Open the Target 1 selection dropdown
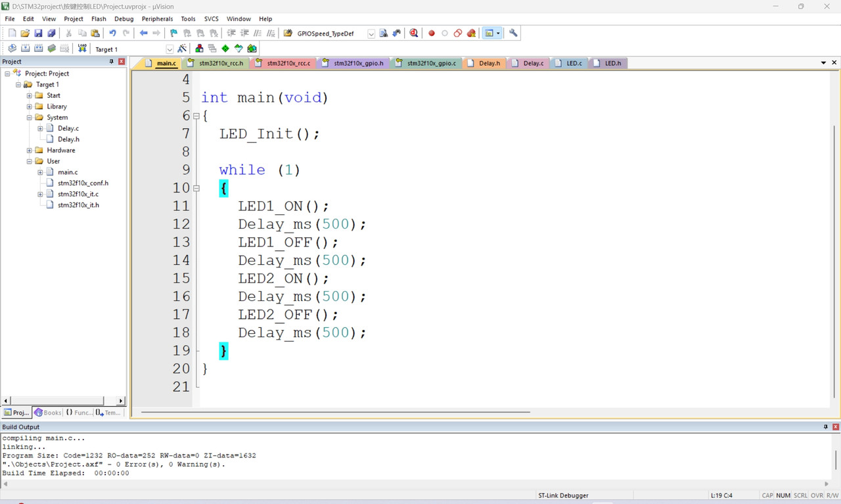This screenshot has height=504, width=841. tap(170, 49)
